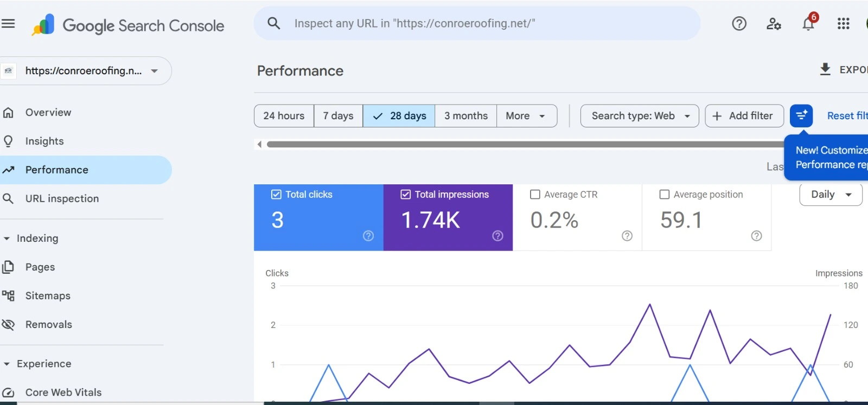This screenshot has height=405, width=868.
Task: Click the Sitemaps tree icon
Action: click(x=8, y=295)
